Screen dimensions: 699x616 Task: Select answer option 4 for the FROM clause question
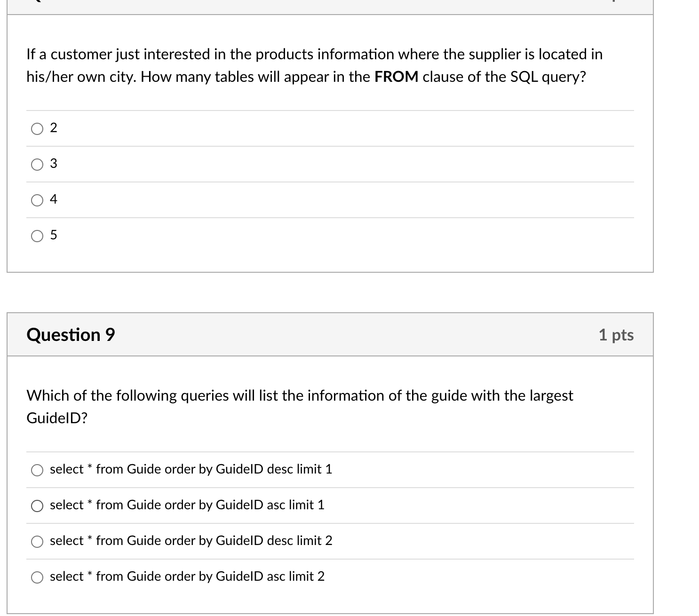[37, 200]
